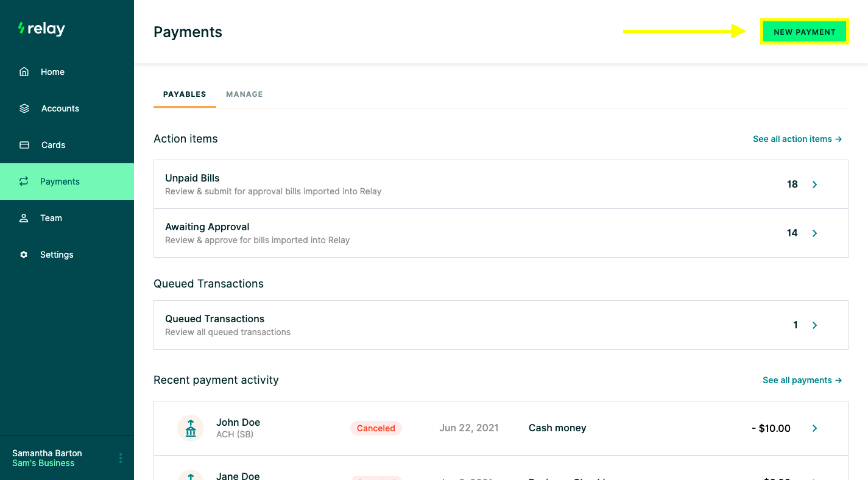Image resolution: width=868 pixels, height=480 pixels.
Task: Click the - $10.00 amount
Action: point(771,428)
